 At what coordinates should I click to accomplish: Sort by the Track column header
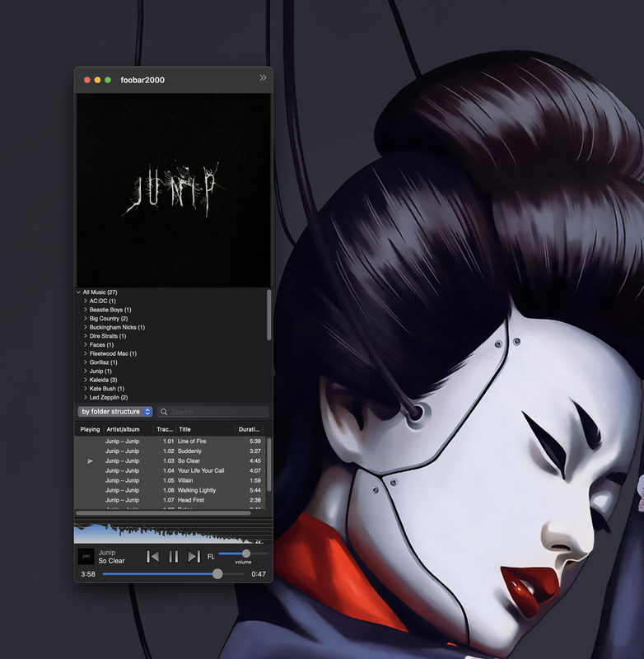[x=165, y=429]
